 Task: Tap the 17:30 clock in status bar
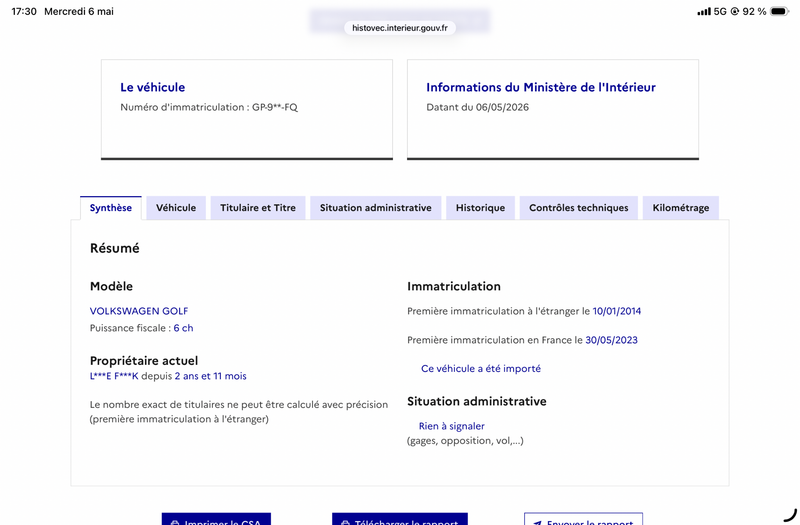pyautogui.click(x=24, y=11)
